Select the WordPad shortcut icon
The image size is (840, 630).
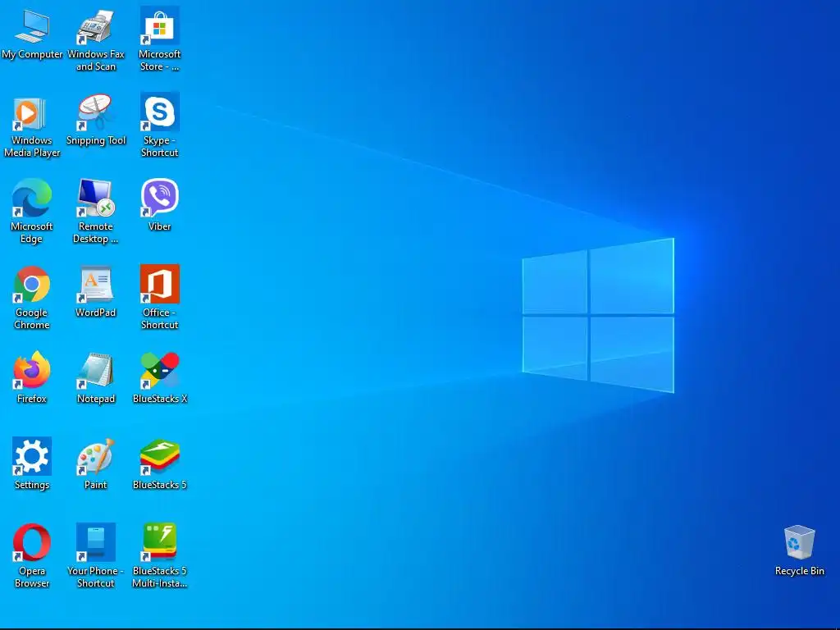click(x=95, y=284)
